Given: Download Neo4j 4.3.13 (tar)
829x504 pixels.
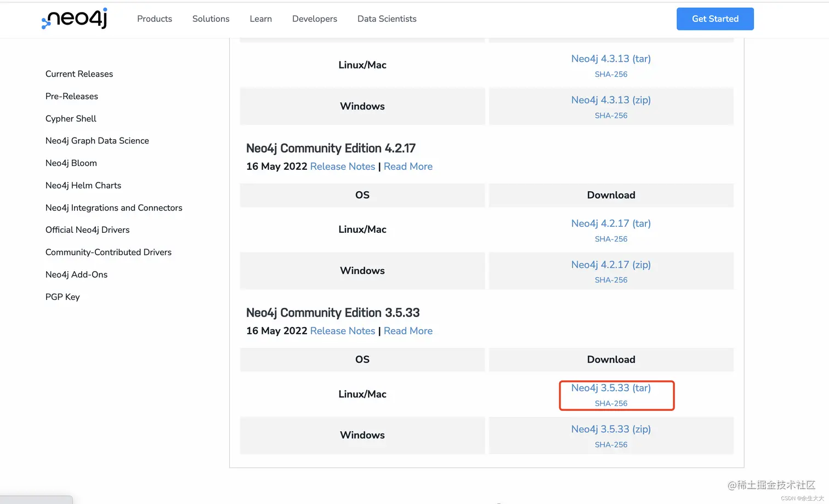Looking at the screenshot, I should 611,59.
